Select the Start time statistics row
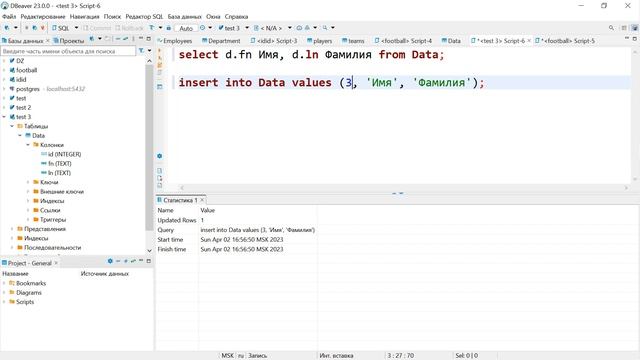This screenshot has height=360, width=640. tap(237, 240)
